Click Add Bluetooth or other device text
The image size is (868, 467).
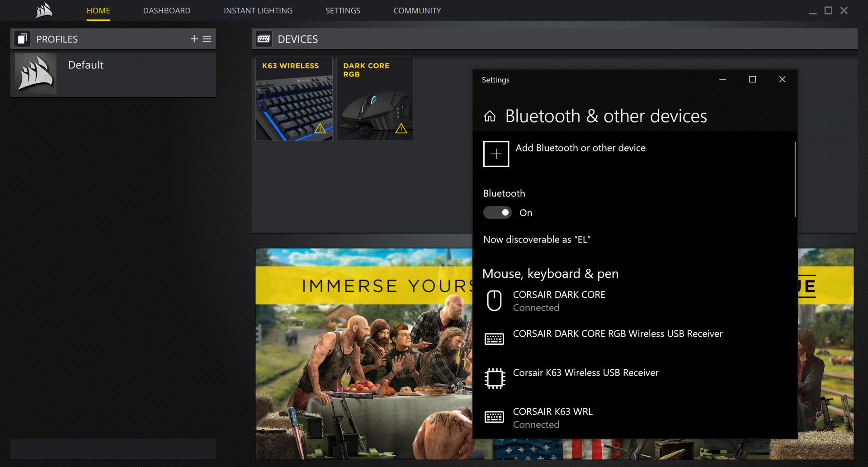(x=580, y=148)
